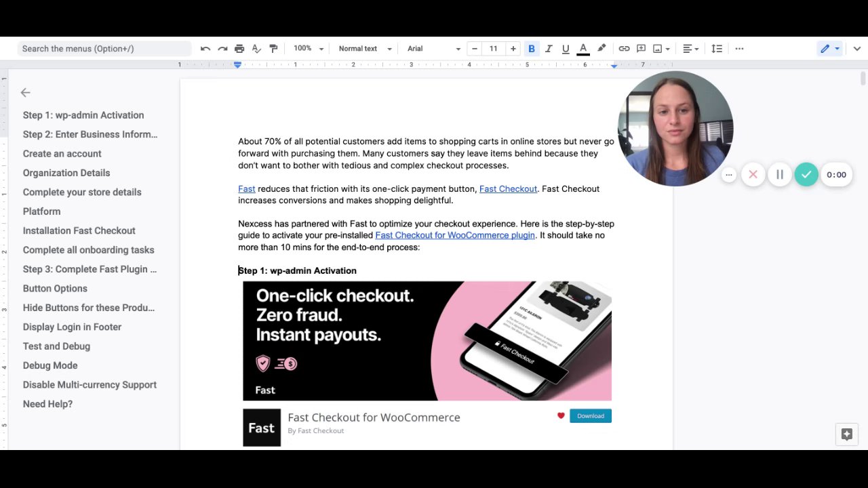This screenshot has width=868, height=488.
Task: Open the editing mode pencil dropdown
Action: pyautogui.click(x=830, y=49)
